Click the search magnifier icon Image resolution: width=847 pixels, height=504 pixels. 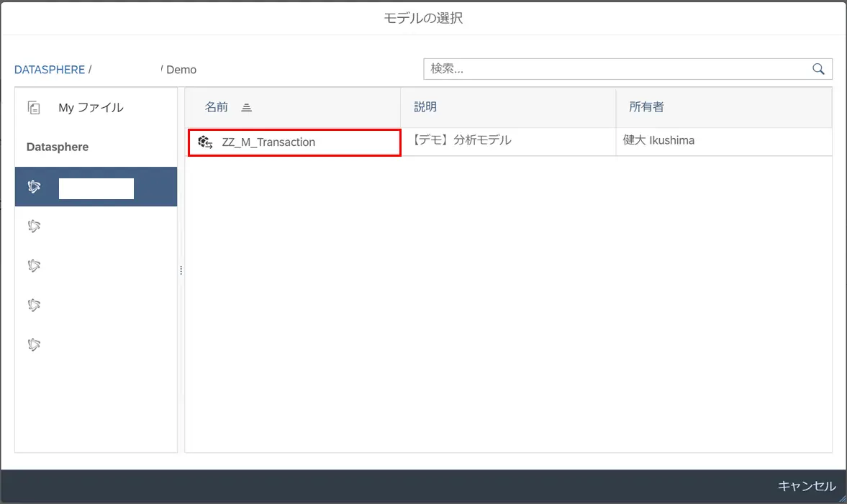[818, 69]
